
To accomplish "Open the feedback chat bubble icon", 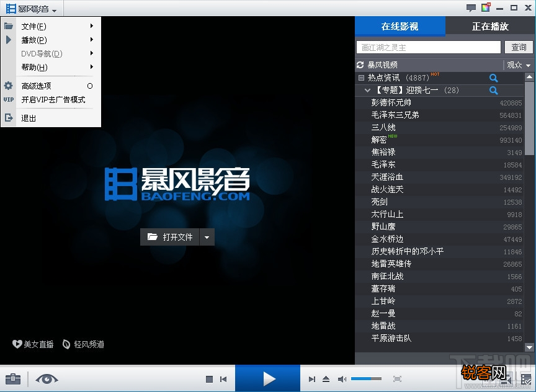I will (471, 7).
